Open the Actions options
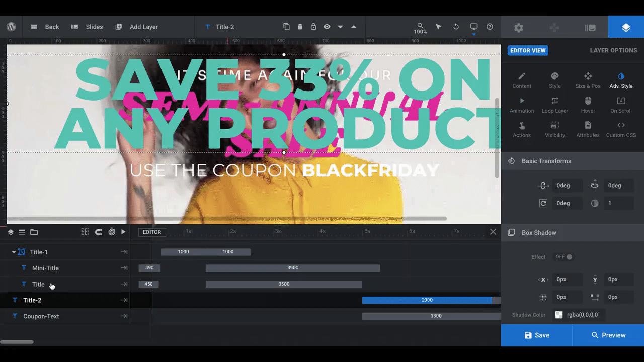 tap(522, 129)
